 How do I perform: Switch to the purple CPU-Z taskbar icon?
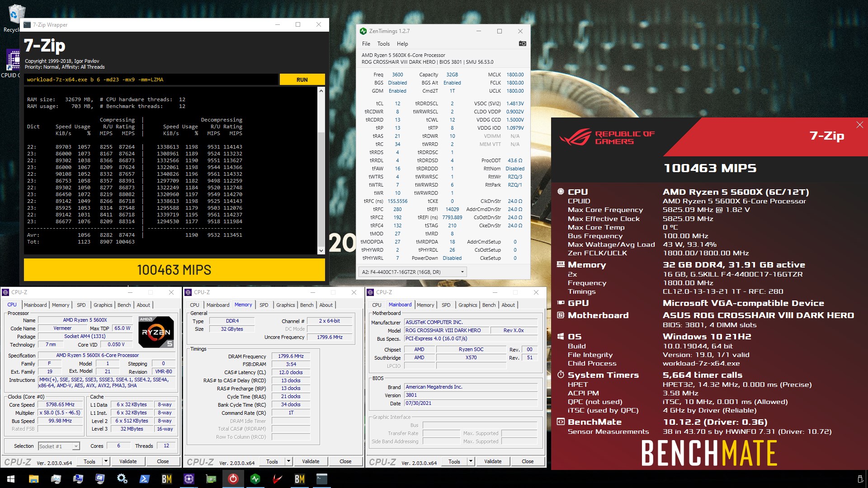[189, 479]
